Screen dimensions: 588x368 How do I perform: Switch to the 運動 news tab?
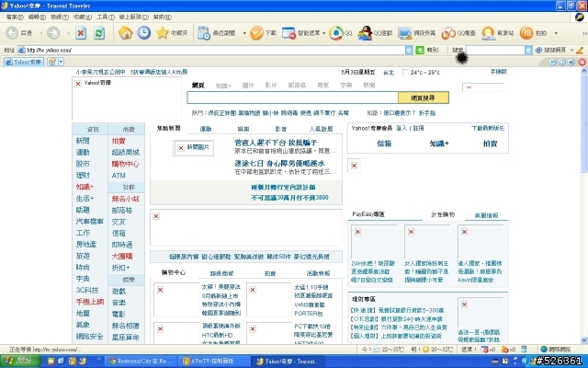206,129
